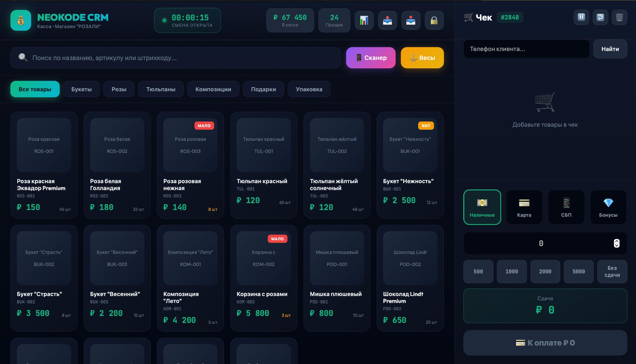
Task: Open the barcode Сканер tool
Action: (x=370, y=58)
